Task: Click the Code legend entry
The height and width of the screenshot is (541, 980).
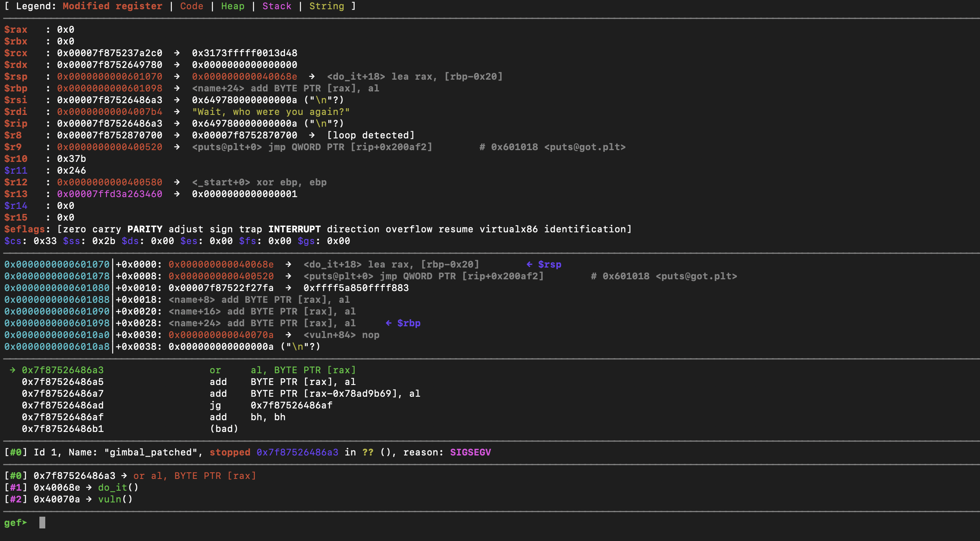Action: (192, 6)
